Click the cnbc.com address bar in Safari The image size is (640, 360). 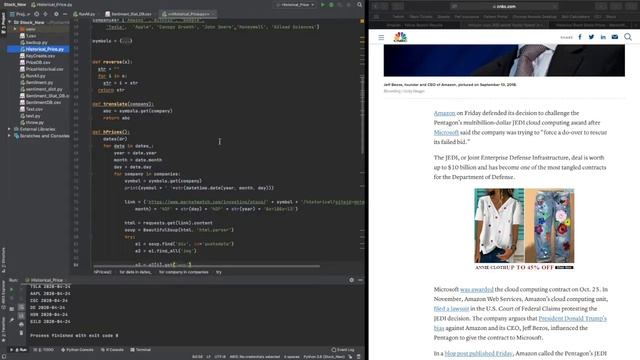504,7
